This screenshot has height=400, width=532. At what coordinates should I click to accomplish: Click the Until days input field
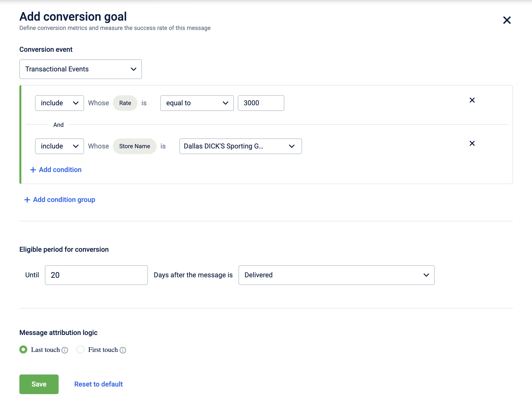tap(96, 275)
